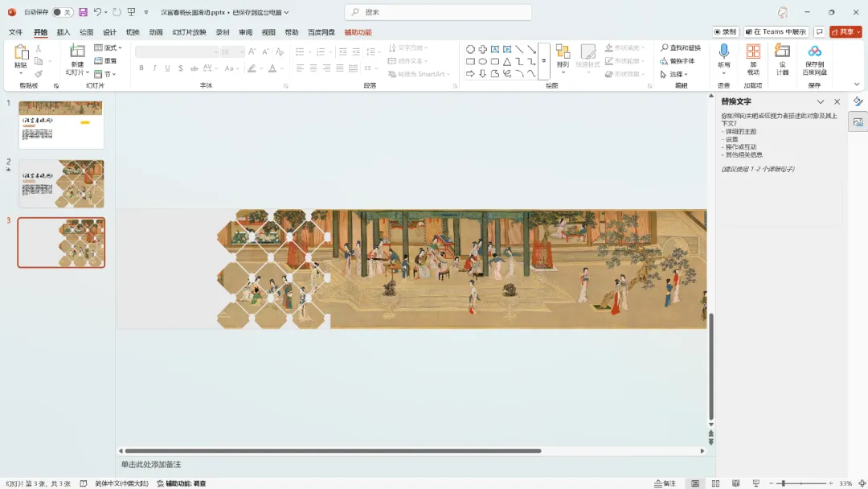This screenshot has width=868, height=489.
Task: Click the Normal view icon in status bar
Action: pyautogui.click(x=694, y=483)
